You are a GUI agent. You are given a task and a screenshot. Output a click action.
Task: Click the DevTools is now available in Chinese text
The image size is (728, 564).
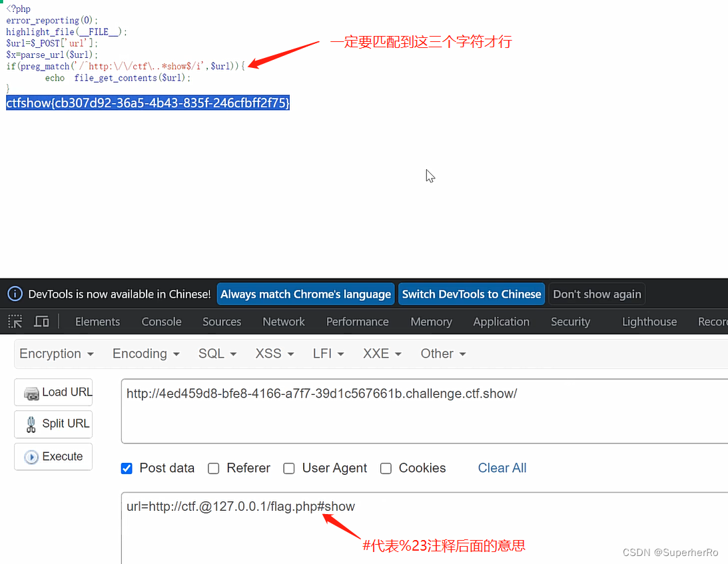[x=119, y=294]
